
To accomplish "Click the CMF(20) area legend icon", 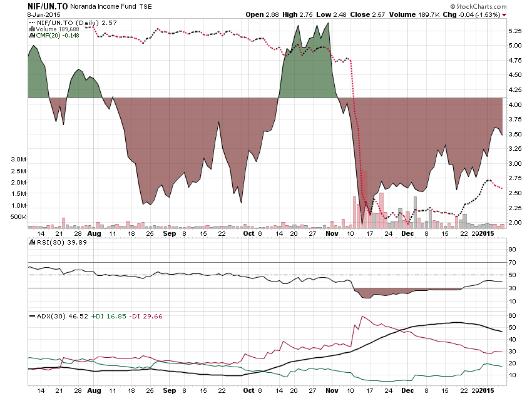I will click(32, 35).
